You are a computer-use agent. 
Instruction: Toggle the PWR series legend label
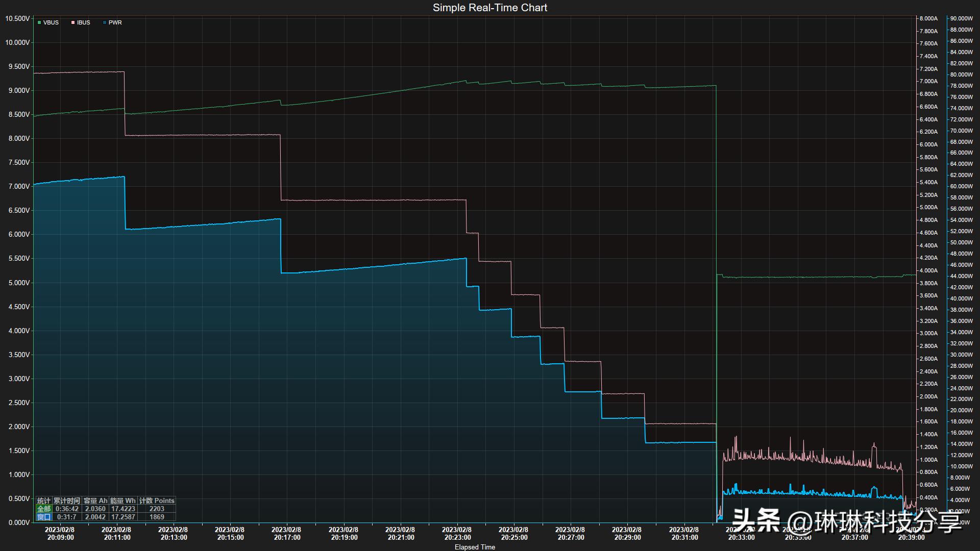[115, 22]
